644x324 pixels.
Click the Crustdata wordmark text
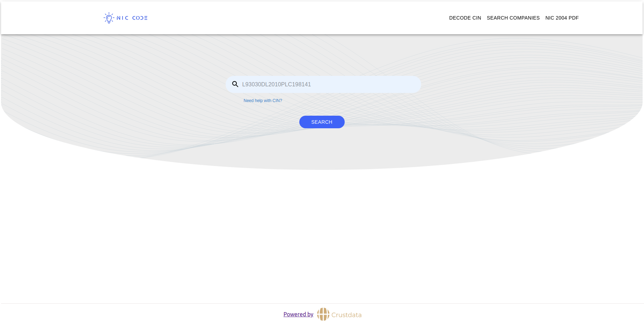(346, 315)
